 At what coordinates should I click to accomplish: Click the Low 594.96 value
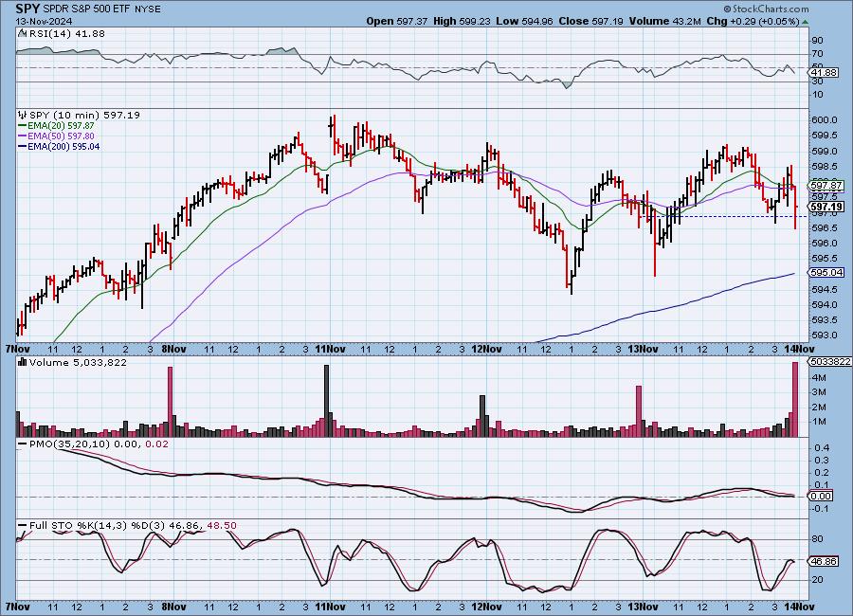(524, 21)
